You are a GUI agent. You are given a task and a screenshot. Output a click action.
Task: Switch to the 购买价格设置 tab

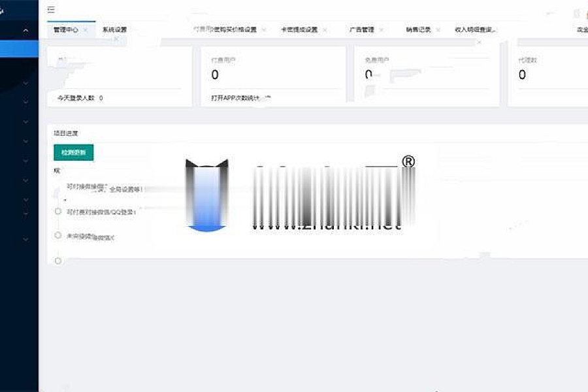click(x=225, y=29)
